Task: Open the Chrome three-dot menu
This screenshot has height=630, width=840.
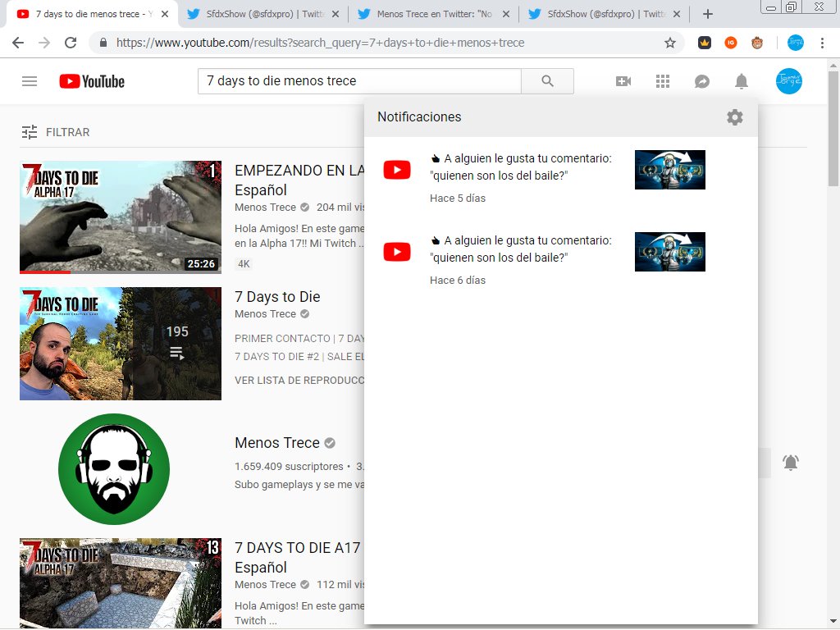Action: (822, 43)
